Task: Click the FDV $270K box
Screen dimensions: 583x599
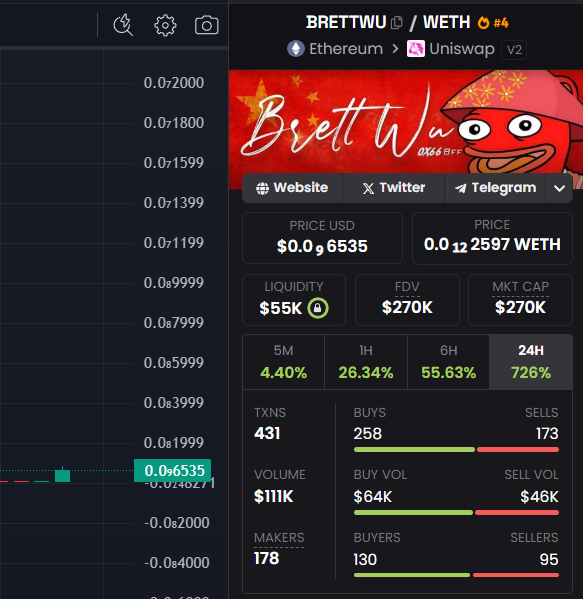Action: 407,300
